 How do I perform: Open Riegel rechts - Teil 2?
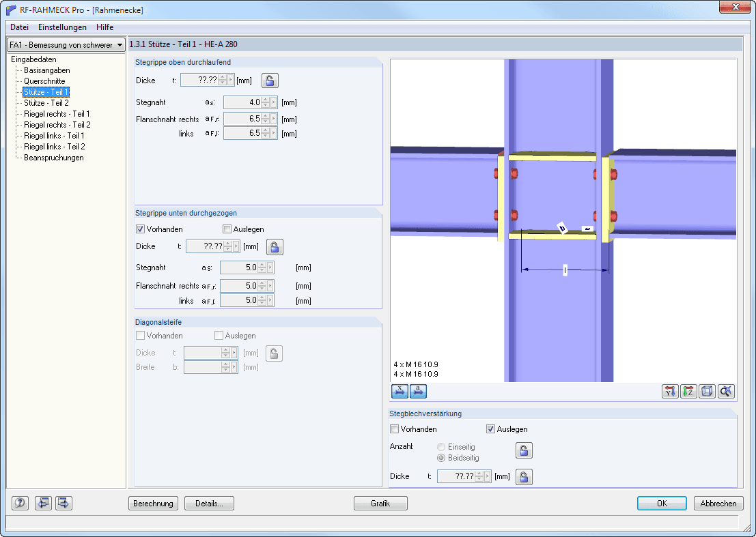pos(57,125)
